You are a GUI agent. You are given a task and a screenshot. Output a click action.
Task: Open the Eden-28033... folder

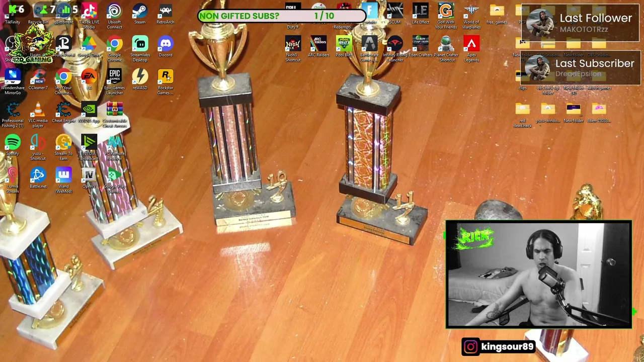pyautogui.click(x=599, y=112)
